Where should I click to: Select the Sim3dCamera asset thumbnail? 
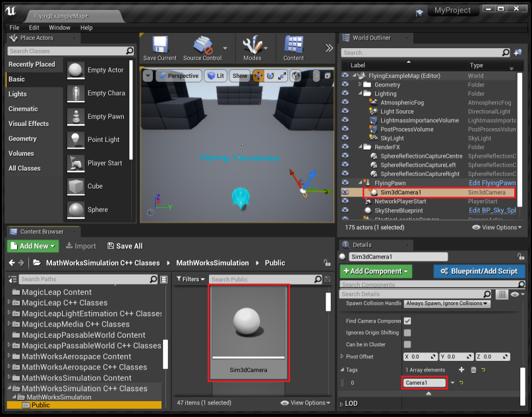pos(249,323)
